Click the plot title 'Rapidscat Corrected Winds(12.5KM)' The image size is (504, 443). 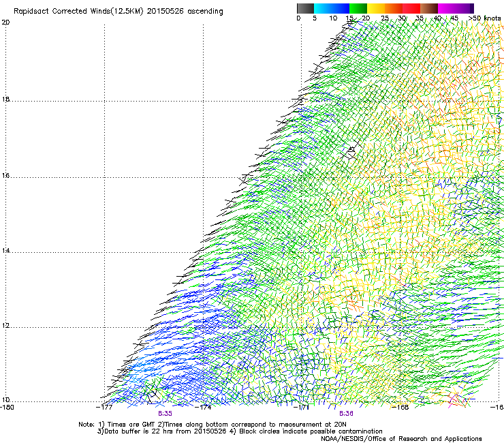point(78,12)
